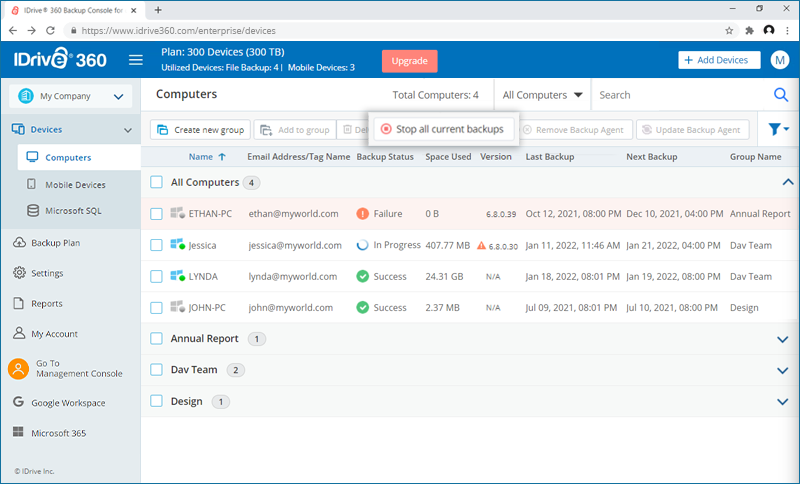The height and width of the screenshot is (484, 800).
Task: Click the version warning triangle for Jessica
Action: (x=481, y=245)
